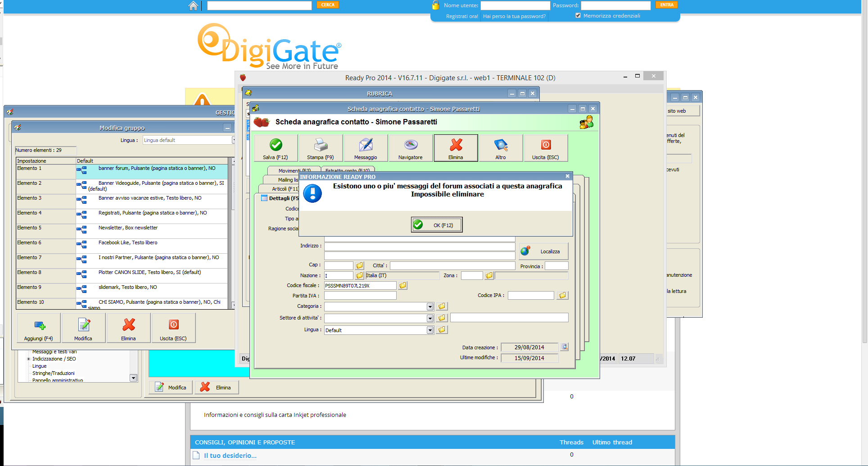
Task: Close the INFORMAZIONE READY PRO dialog
Action: click(567, 176)
